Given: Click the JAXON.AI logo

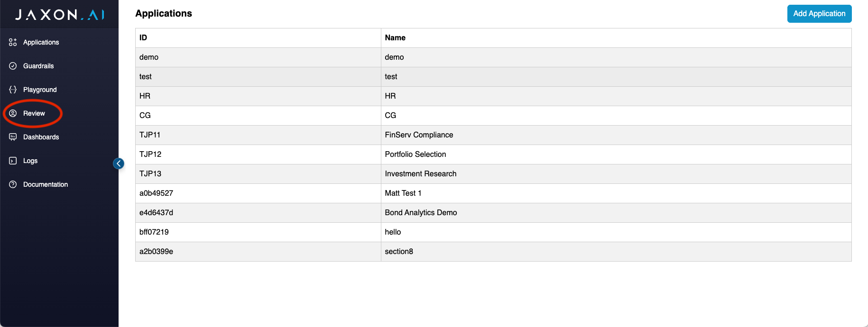Looking at the screenshot, I should [x=59, y=15].
